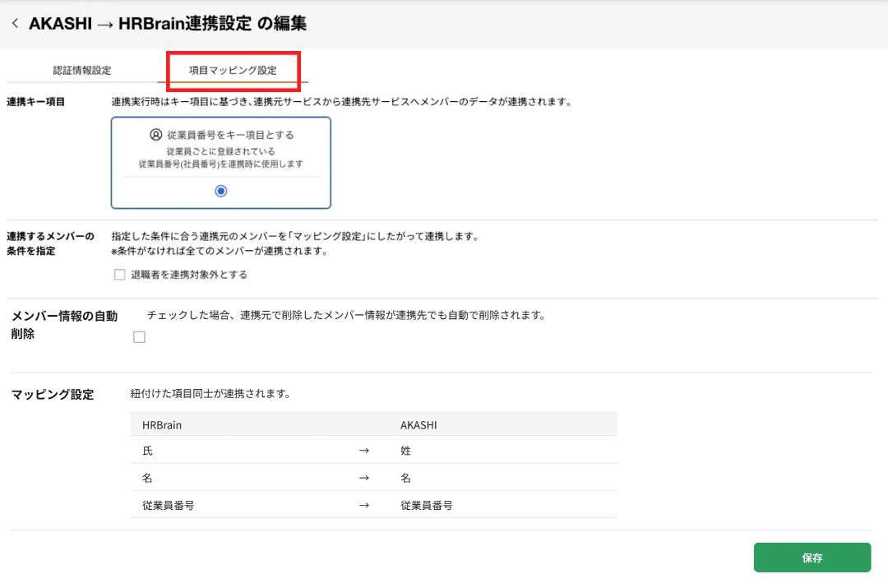Enable the 退職者を連携対象外とする checkbox
888x588 pixels.
120,275
